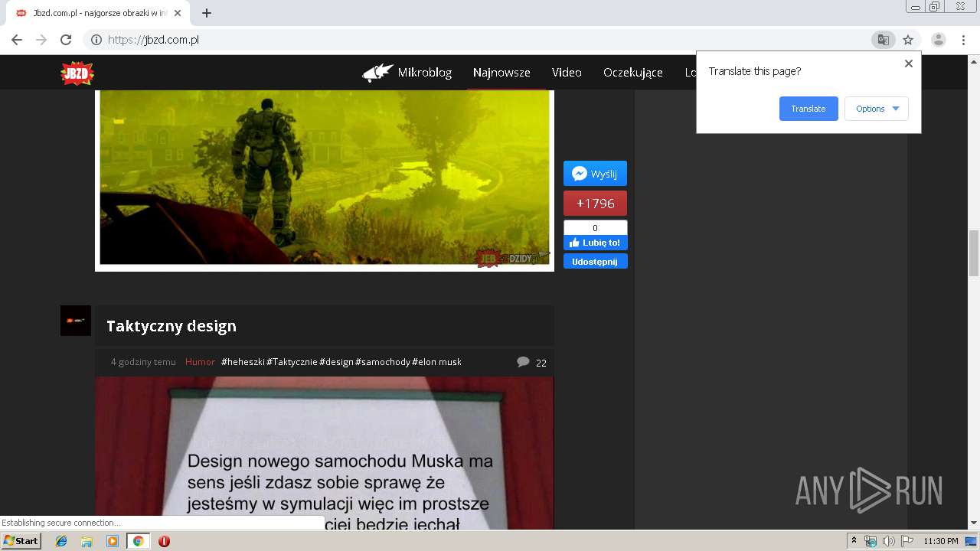Click the browser forward arrow

(x=41, y=40)
